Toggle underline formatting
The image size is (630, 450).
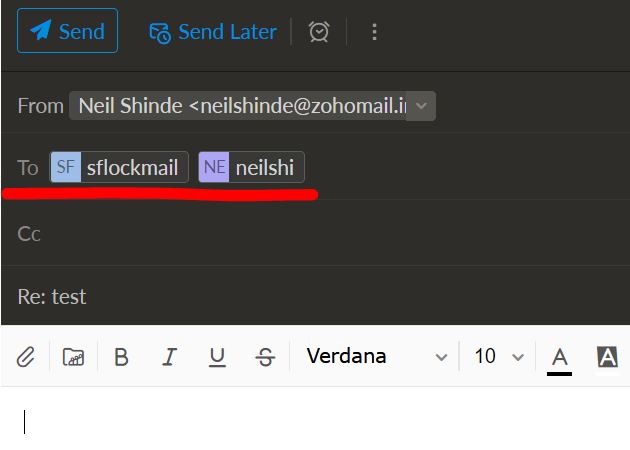[x=217, y=357]
